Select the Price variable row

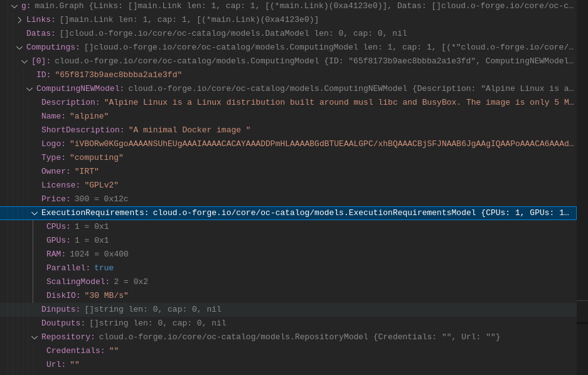click(85, 199)
